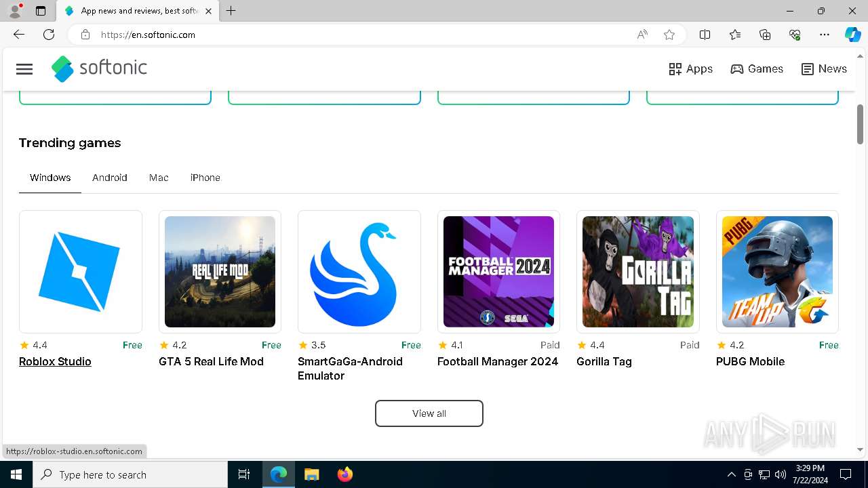The image size is (868, 488).
Task: Activate Read aloud icon
Action: pos(642,35)
